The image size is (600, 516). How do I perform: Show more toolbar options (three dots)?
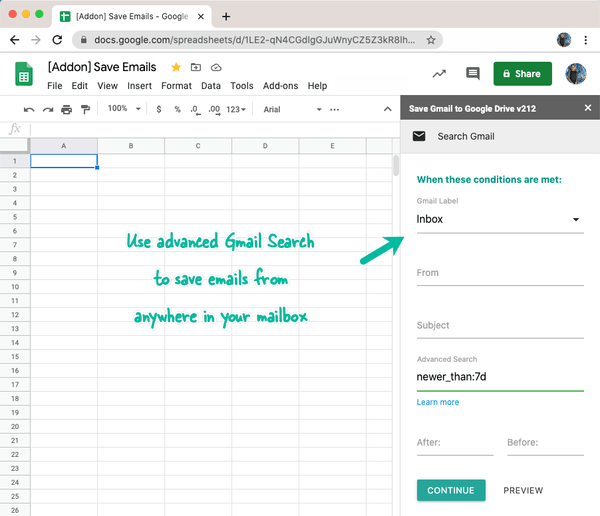(334, 110)
